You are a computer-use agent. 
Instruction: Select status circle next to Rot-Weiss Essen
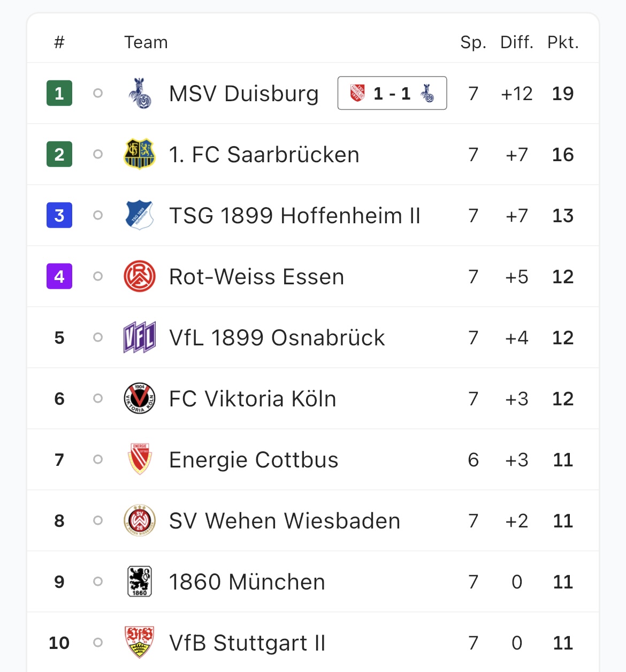pyautogui.click(x=98, y=276)
